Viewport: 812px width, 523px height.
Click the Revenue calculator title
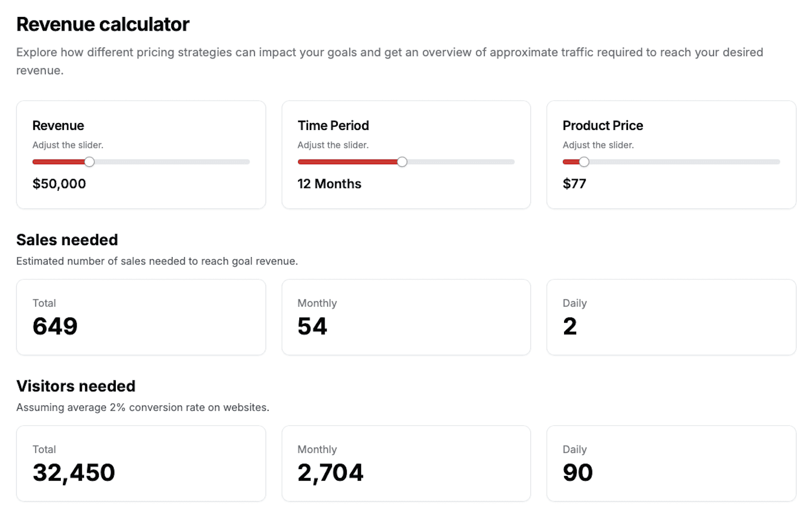click(103, 24)
